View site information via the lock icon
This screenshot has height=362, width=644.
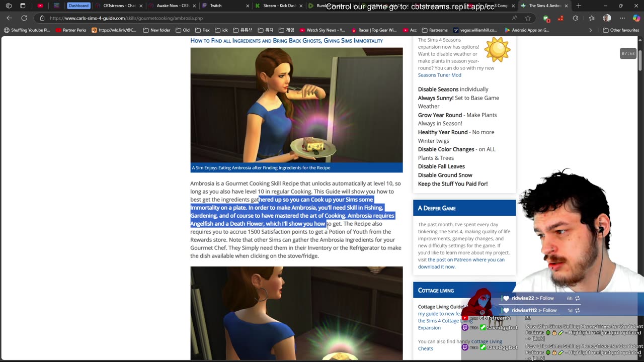coord(42,18)
